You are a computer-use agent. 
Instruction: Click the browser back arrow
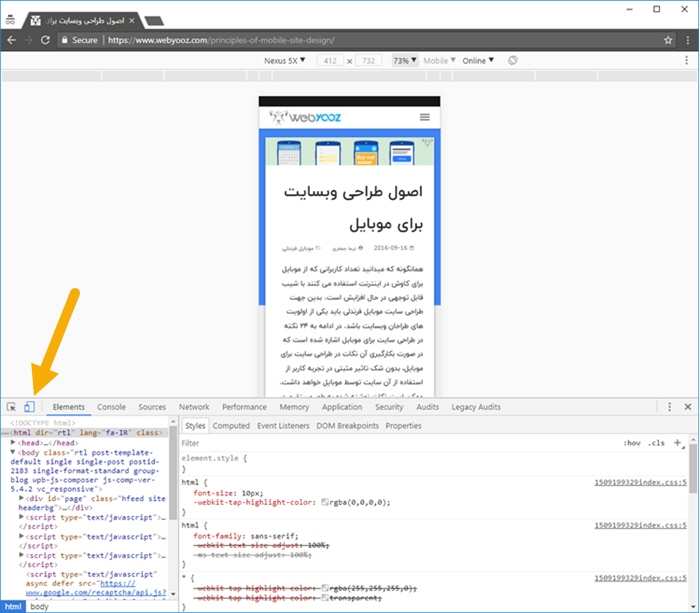(11, 40)
